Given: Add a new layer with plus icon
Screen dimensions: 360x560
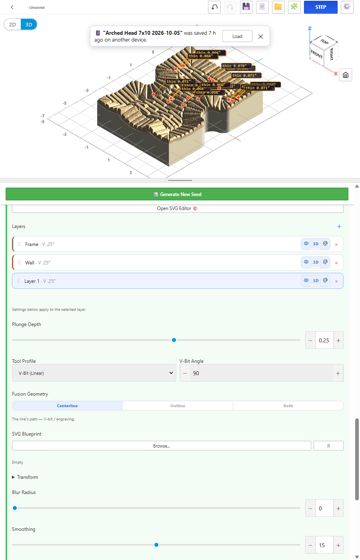Looking at the screenshot, I should [x=339, y=226].
